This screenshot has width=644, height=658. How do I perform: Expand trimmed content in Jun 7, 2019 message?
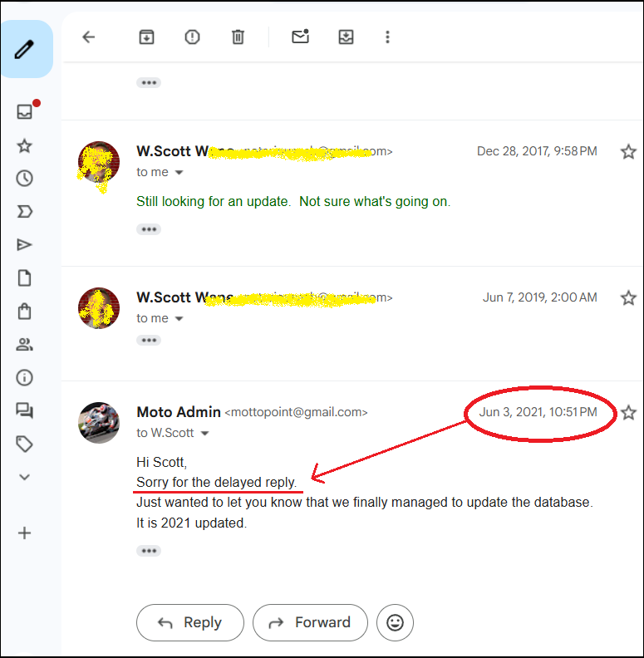[x=149, y=340]
